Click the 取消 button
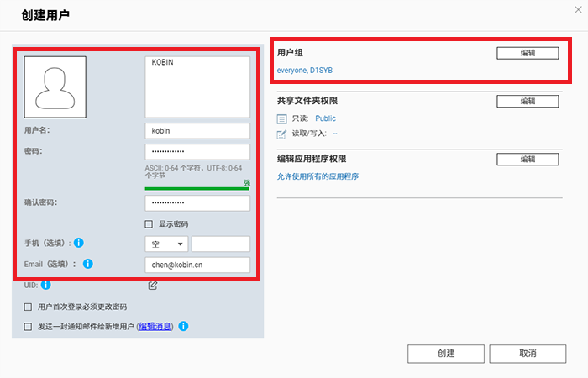 [528, 354]
